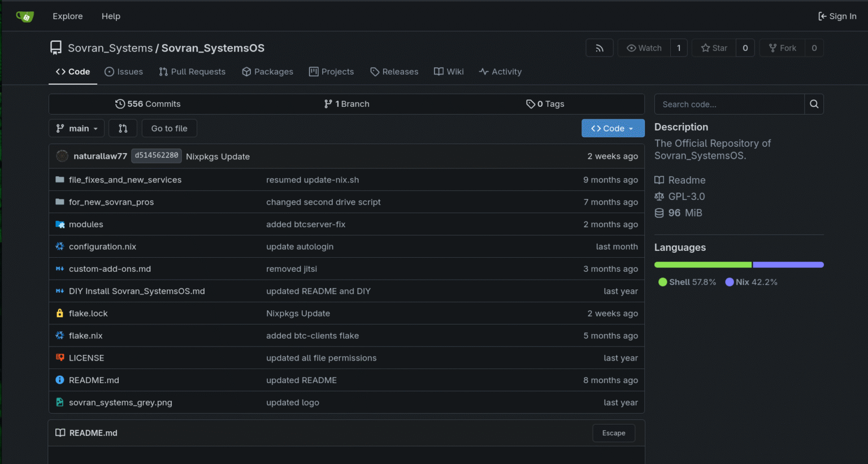This screenshot has height=464, width=868.
Task: Expand the blue Code clone dropdown
Action: click(613, 128)
